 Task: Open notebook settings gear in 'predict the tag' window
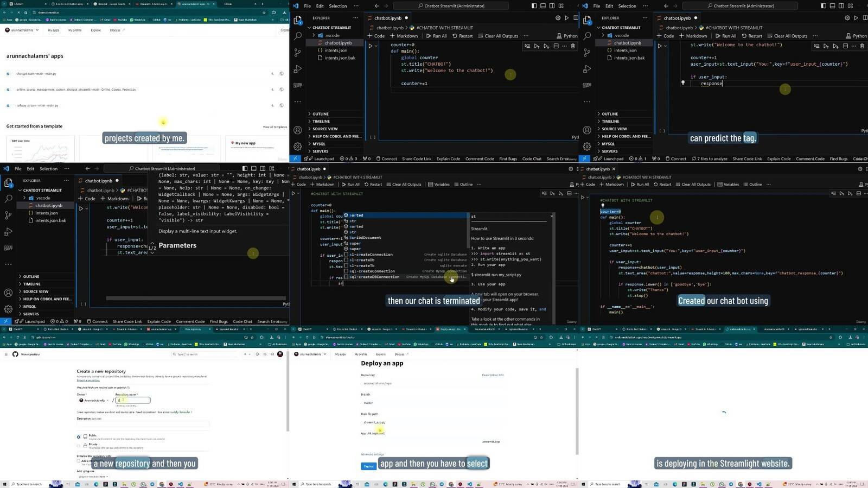click(847, 18)
